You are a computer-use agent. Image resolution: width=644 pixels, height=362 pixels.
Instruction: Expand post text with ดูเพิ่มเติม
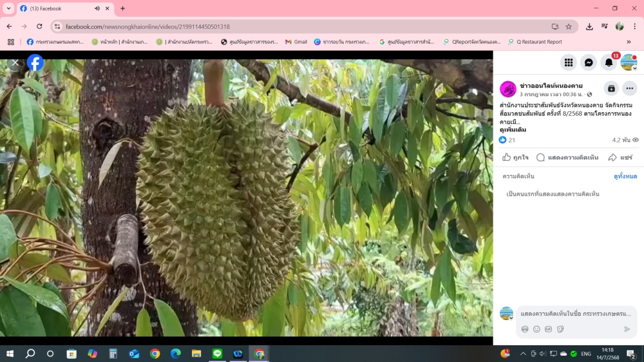click(x=513, y=129)
